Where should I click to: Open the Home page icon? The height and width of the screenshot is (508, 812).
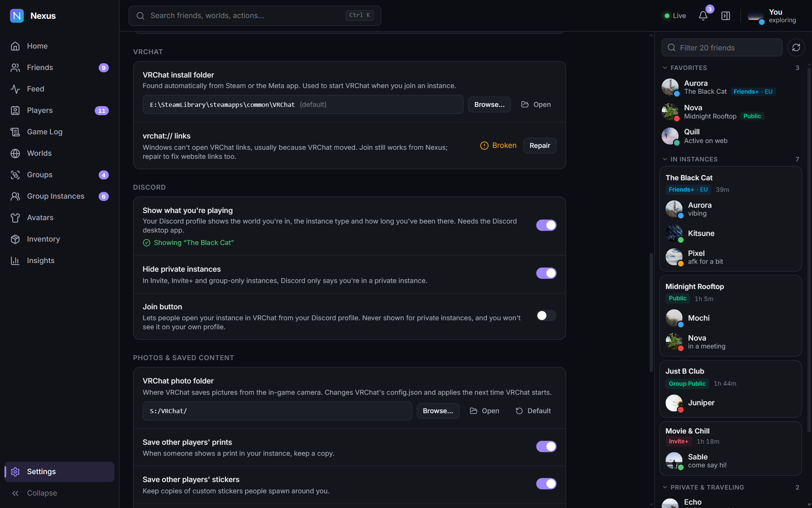15,46
